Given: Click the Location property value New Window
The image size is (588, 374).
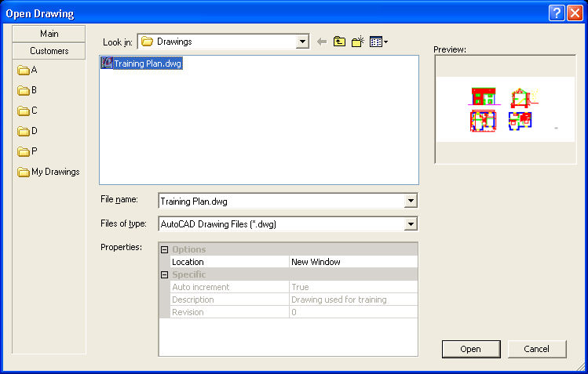Looking at the screenshot, I should pyautogui.click(x=353, y=262).
